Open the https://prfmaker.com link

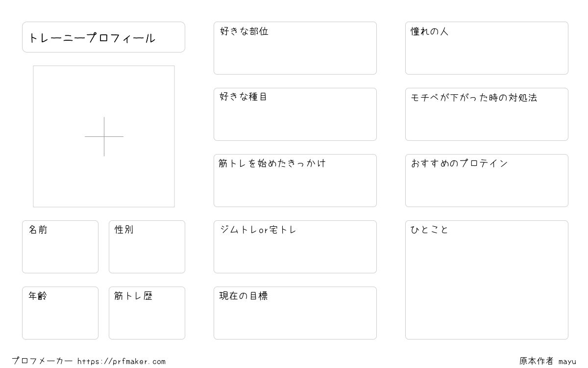point(122,362)
